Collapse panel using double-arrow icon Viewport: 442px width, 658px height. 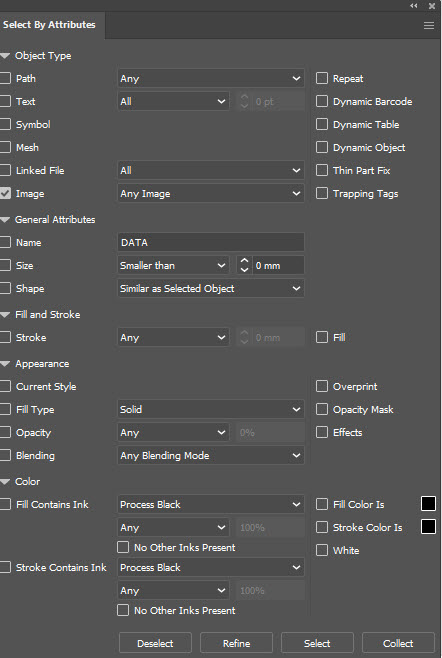point(414,6)
